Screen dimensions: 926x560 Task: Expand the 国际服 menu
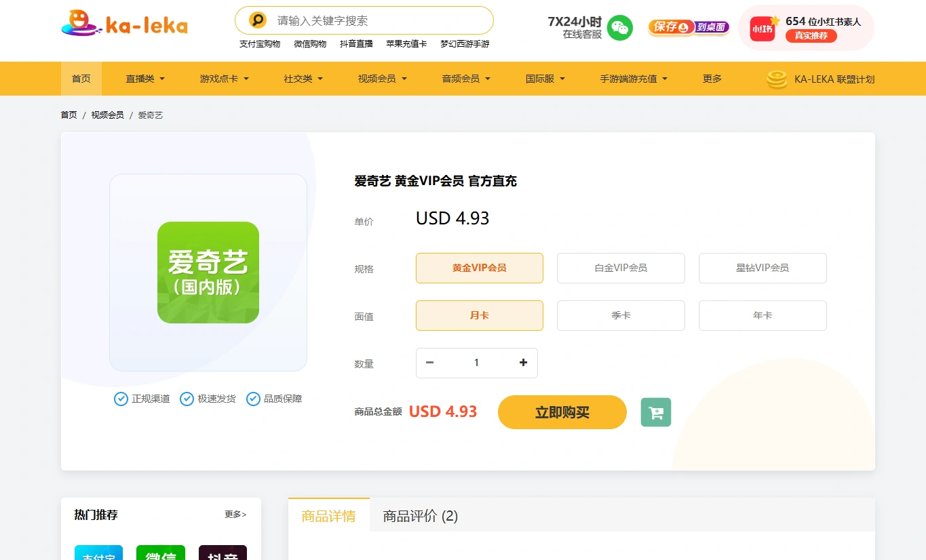click(545, 79)
